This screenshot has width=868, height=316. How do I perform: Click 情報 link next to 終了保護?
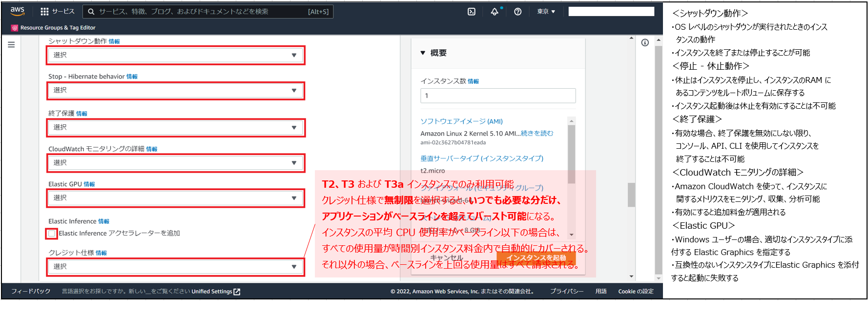pyautogui.click(x=82, y=114)
